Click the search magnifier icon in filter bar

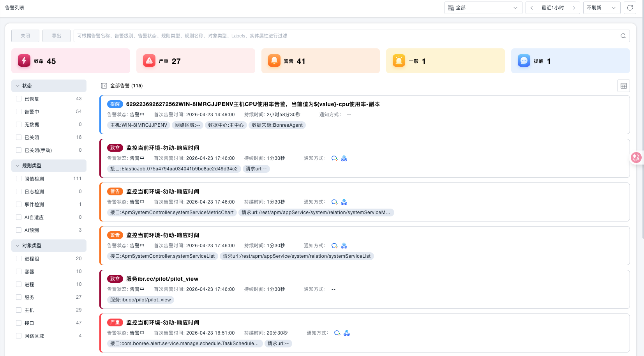tap(623, 36)
